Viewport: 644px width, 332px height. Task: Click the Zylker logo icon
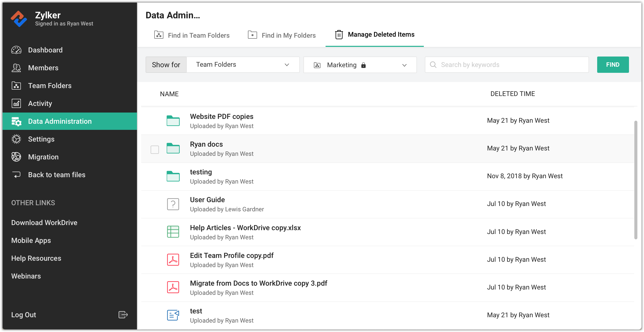pos(19,19)
